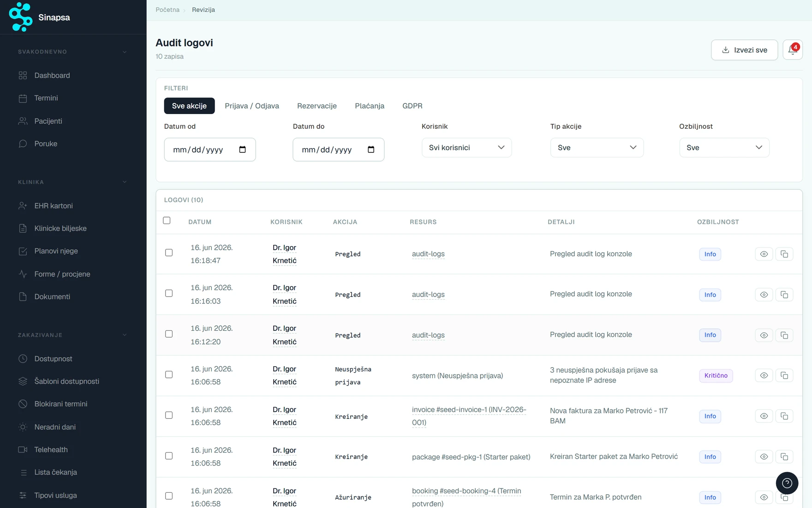
Task: Switch to the Prijava / Odjava tab
Action: click(x=252, y=106)
